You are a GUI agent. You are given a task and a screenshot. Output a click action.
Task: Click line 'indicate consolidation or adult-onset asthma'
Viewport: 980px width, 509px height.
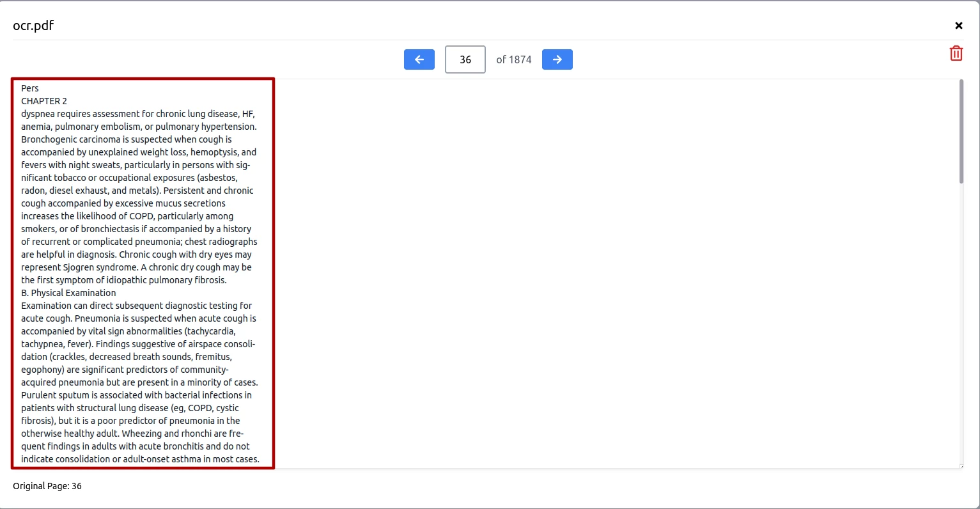point(140,459)
